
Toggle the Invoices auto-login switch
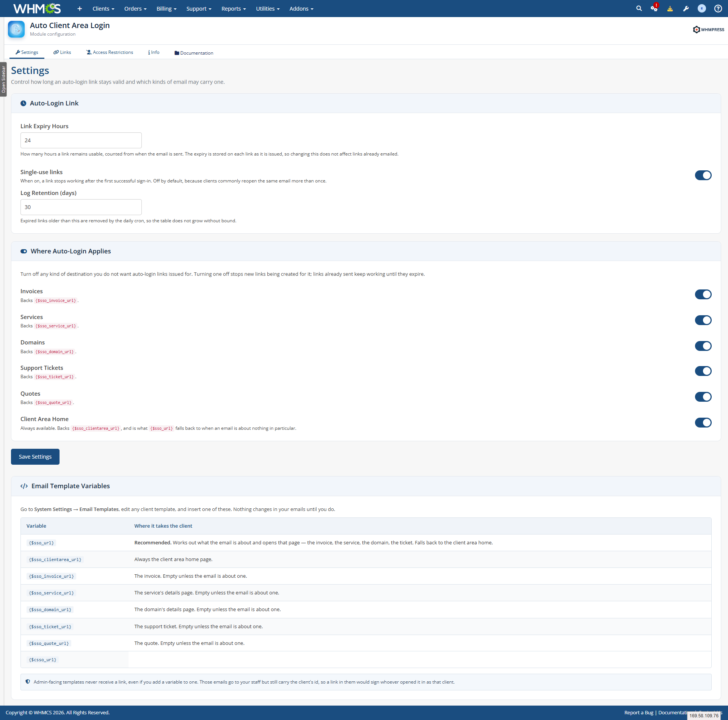click(703, 294)
